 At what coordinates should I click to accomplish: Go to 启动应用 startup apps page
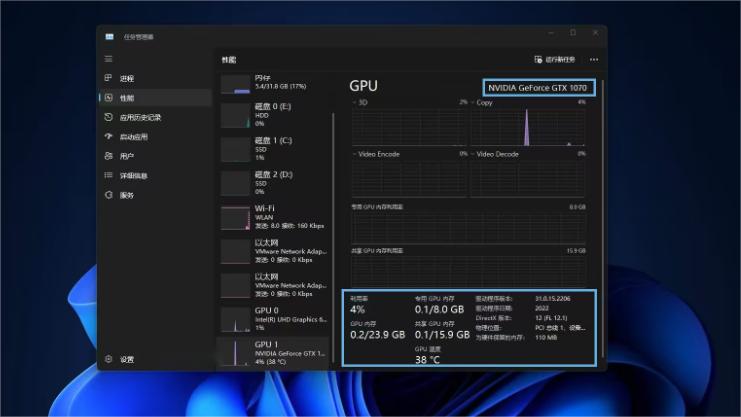point(155,137)
